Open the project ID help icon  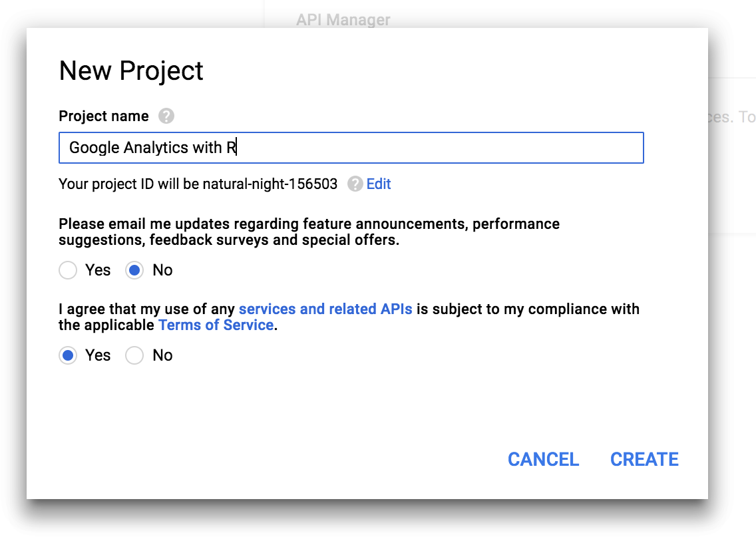(355, 184)
